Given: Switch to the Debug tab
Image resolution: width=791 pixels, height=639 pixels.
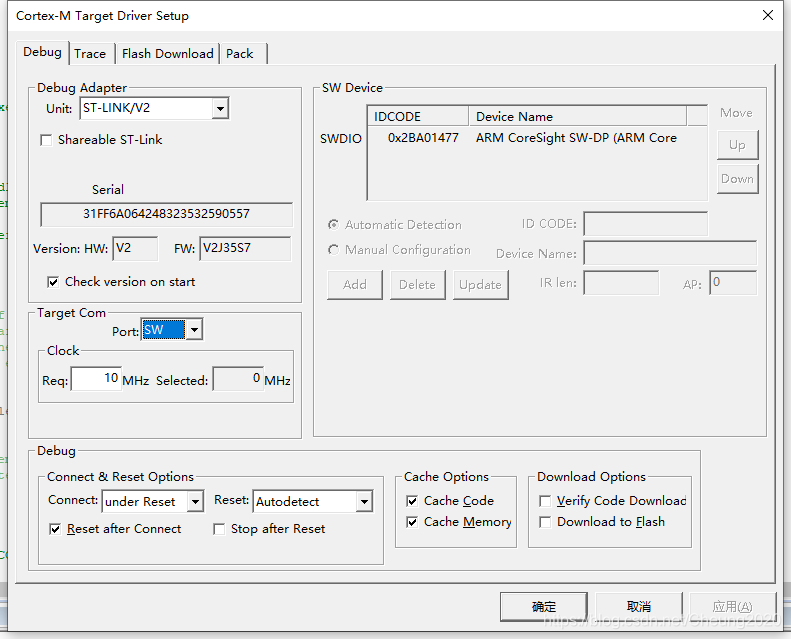Looking at the screenshot, I should point(42,52).
